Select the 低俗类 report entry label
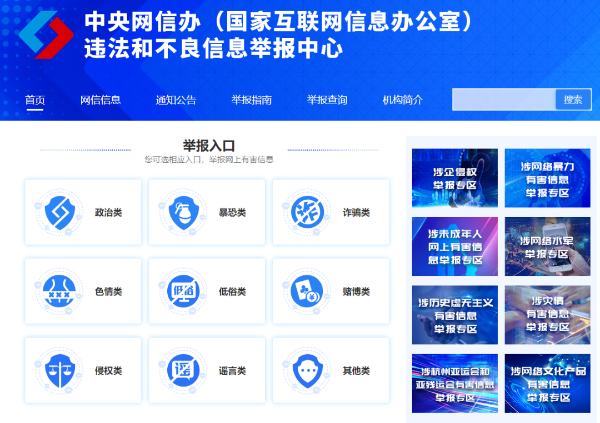The width and height of the screenshot is (600, 423). click(x=232, y=292)
